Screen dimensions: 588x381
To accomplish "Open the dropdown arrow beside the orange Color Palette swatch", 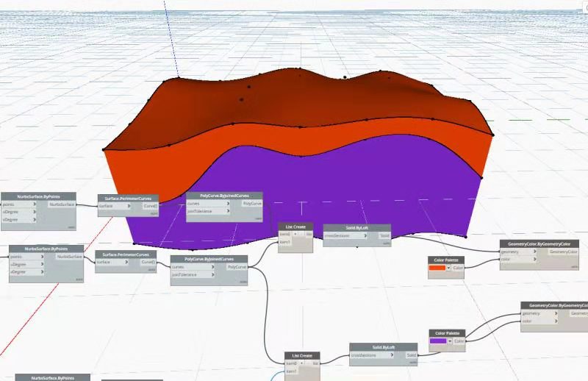I will pyautogui.click(x=448, y=268).
